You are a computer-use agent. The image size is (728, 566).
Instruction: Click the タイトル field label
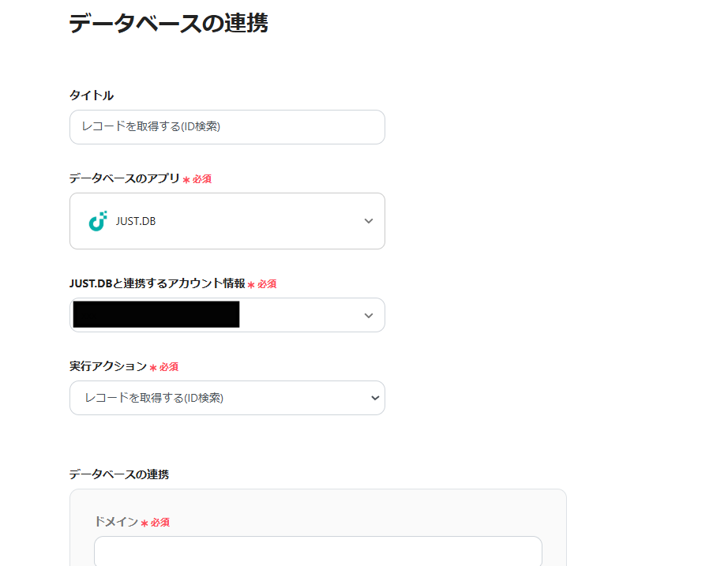(x=92, y=96)
